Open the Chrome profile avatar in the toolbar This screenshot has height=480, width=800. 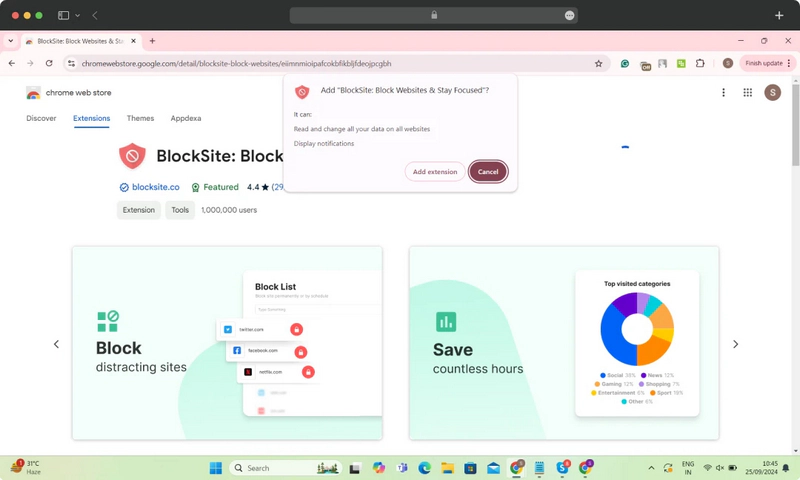[728, 63]
